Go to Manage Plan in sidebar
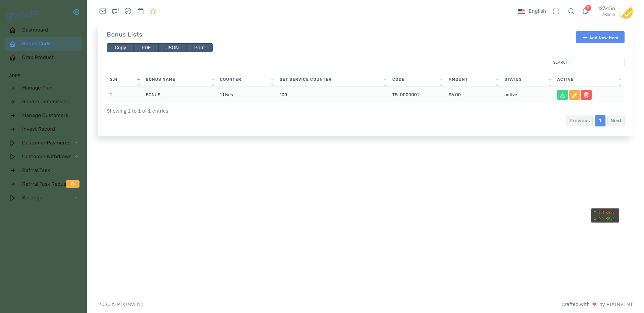The width and height of the screenshot is (644, 313). coord(37,88)
